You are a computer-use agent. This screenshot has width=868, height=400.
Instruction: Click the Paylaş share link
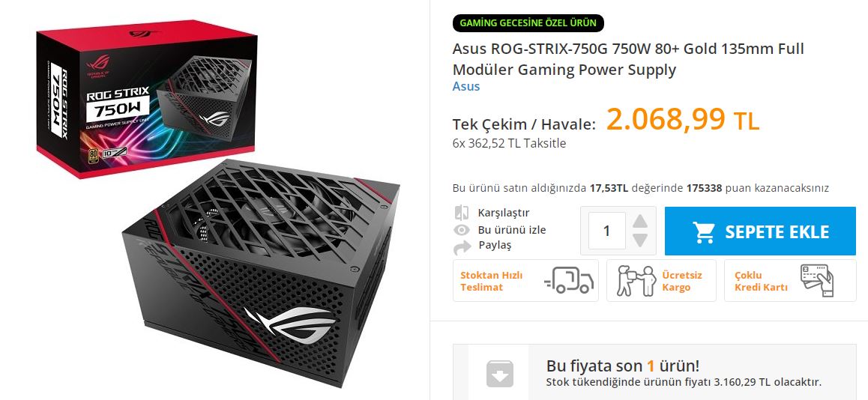495,245
